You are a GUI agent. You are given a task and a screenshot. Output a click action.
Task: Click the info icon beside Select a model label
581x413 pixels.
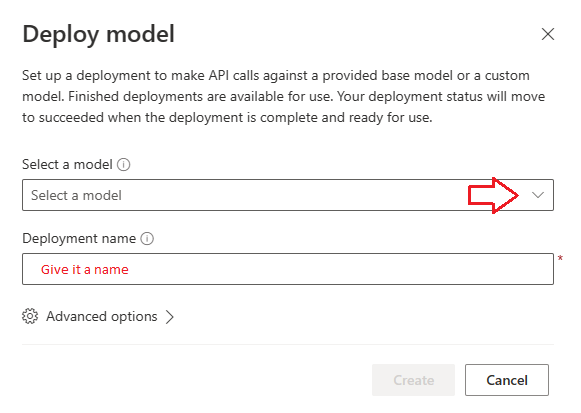click(x=124, y=164)
